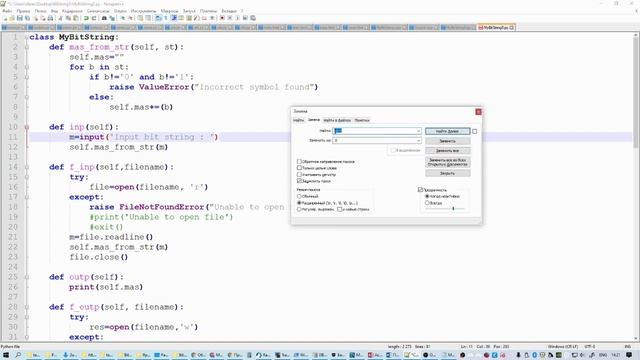The image size is (640, 360).
Task: Click the 'Найти далее' button
Action: point(448,131)
